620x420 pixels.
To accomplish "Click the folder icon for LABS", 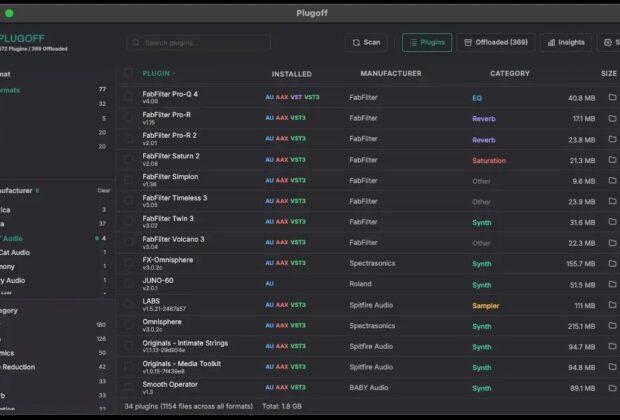I will click(x=612, y=305).
